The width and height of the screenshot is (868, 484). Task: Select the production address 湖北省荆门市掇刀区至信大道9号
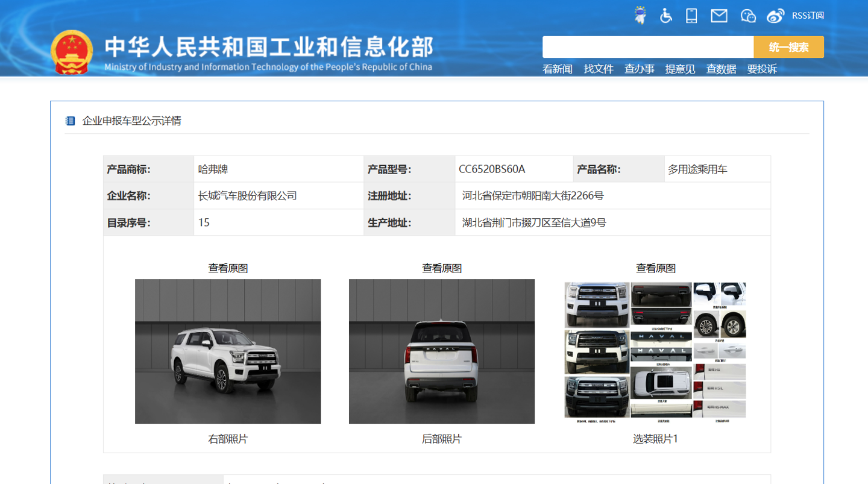tap(534, 223)
